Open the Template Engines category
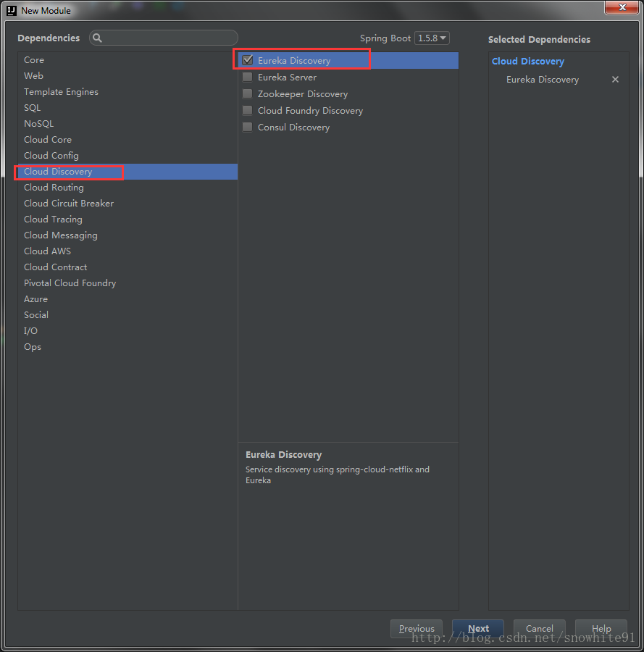This screenshot has width=644, height=652. 127,92
